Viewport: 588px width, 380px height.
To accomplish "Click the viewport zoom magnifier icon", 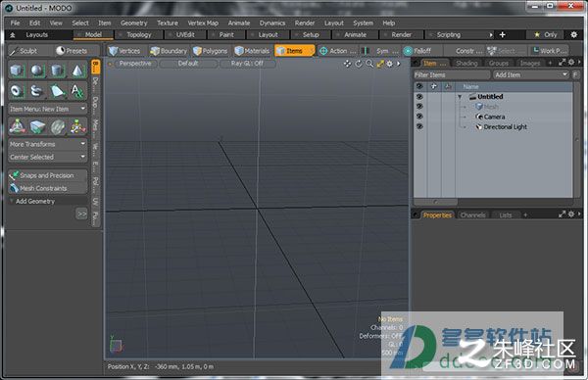I will click(369, 64).
